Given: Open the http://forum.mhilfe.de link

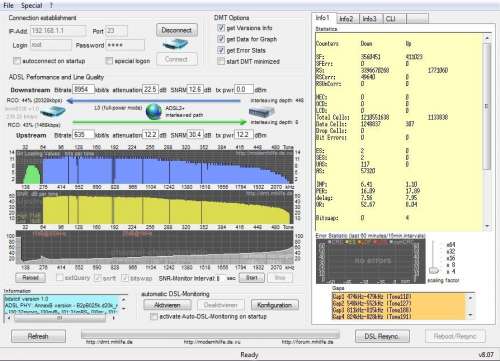Looking at the screenshot, I should (x=307, y=342).
